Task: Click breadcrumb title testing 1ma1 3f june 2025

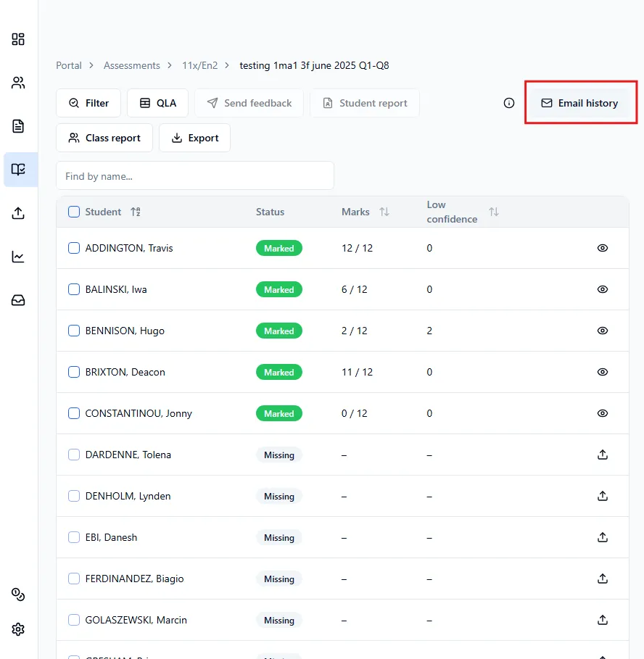Action: [x=314, y=65]
